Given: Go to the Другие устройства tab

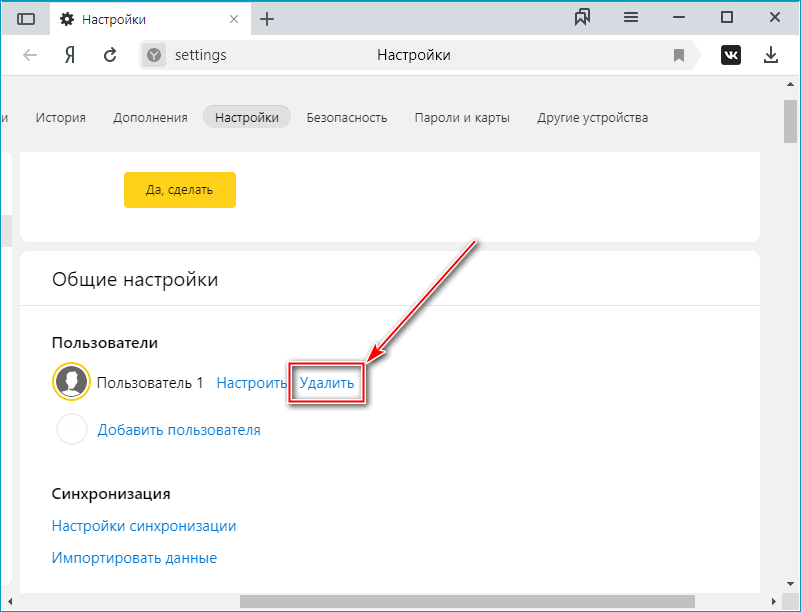Looking at the screenshot, I should tap(592, 117).
